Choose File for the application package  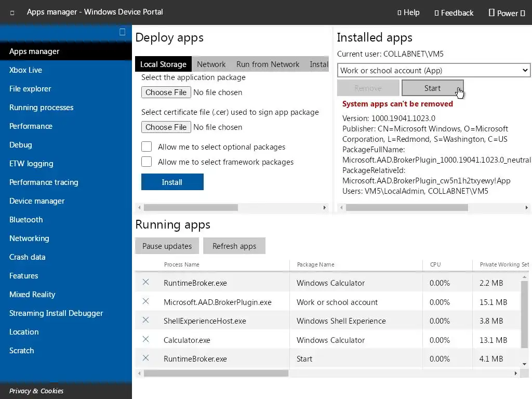point(166,92)
